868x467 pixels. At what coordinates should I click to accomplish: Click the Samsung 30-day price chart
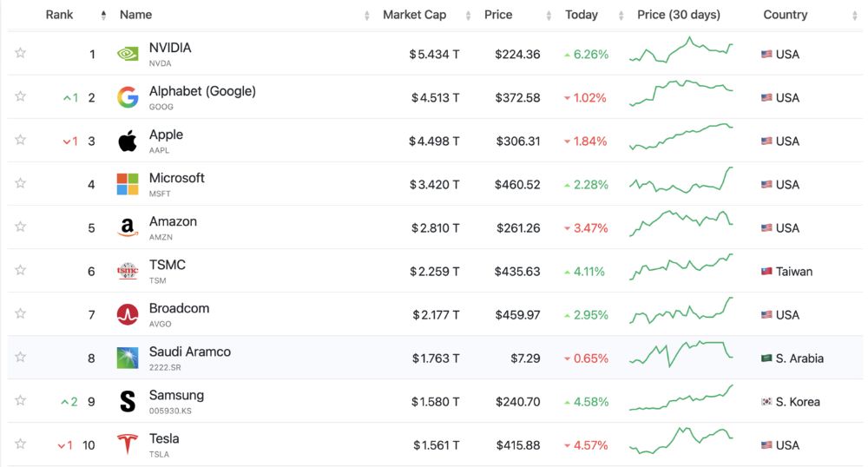pos(681,398)
